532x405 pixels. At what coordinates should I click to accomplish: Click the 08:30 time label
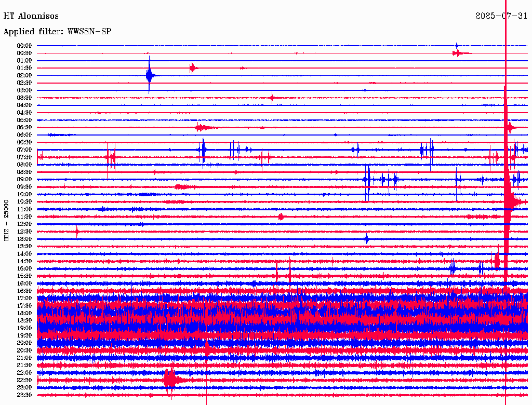click(24, 172)
